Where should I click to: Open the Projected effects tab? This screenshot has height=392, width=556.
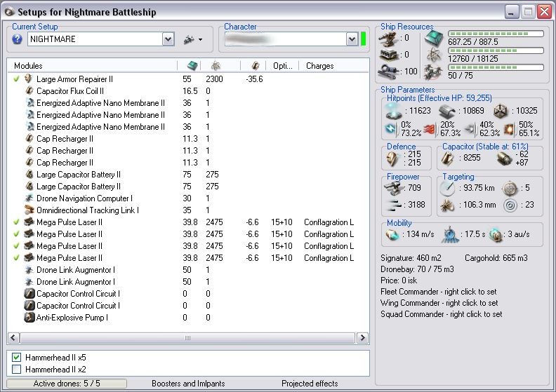pos(310,384)
